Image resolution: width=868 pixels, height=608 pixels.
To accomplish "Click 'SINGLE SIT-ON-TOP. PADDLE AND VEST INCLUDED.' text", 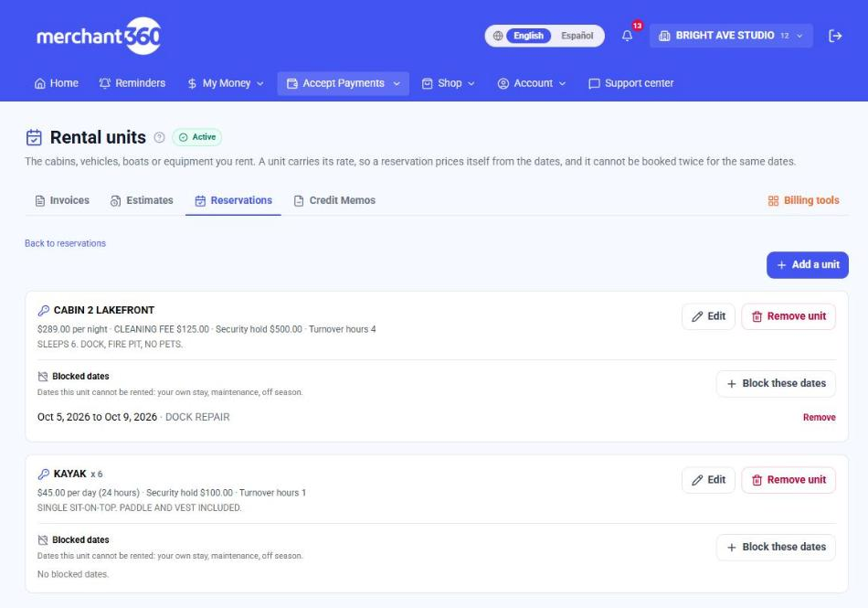I will (x=140, y=507).
